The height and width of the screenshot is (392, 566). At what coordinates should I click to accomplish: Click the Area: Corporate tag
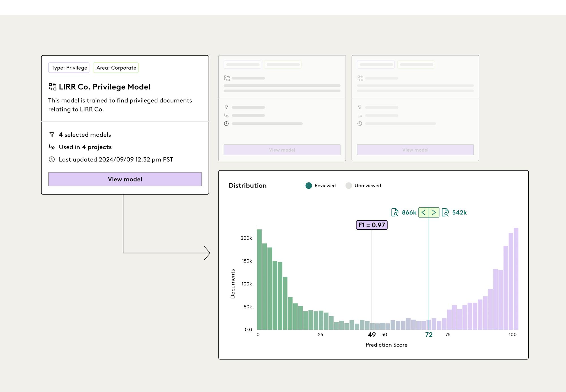click(x=116, y=68)
